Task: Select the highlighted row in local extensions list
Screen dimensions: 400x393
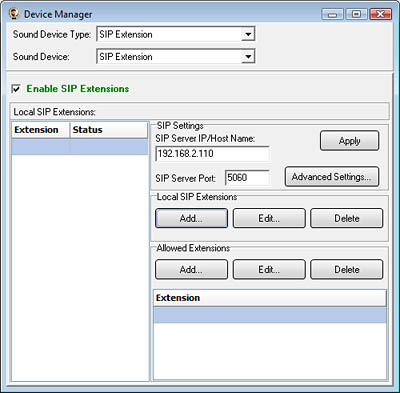Action: [80, 147]
